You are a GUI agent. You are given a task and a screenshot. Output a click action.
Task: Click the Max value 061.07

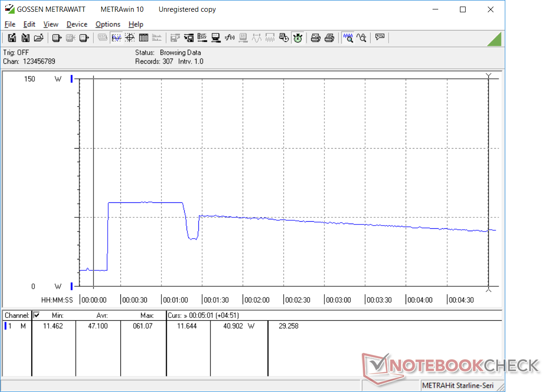click(143, 326)
